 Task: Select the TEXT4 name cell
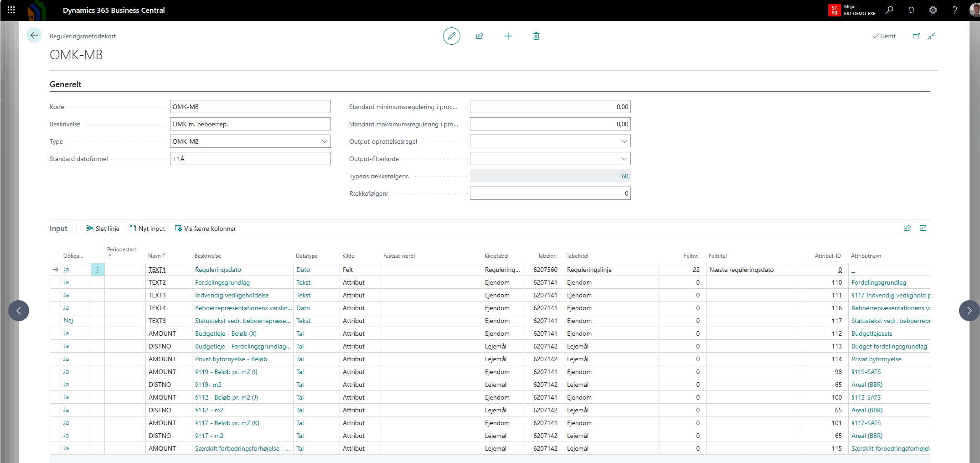pos(169,308)
